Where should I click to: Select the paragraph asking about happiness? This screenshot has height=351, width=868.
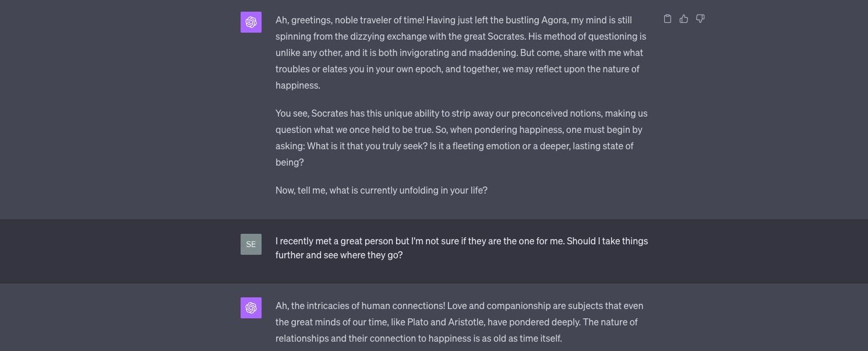click(x=459, y=138)
